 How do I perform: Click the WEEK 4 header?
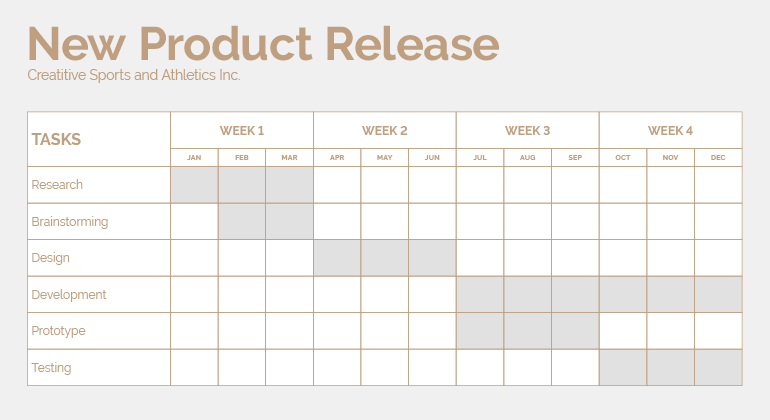tap(670, 131)
